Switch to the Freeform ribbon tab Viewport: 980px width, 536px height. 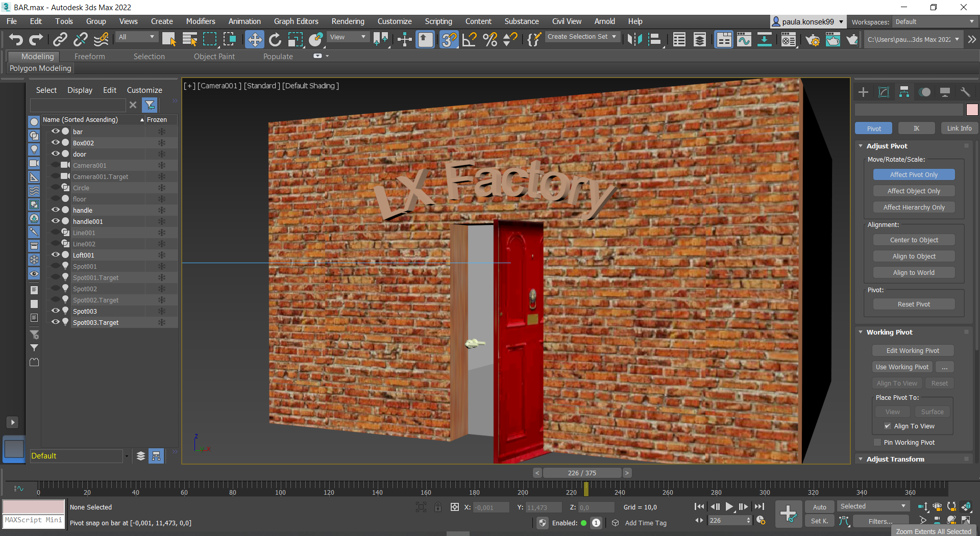point(89,57)
